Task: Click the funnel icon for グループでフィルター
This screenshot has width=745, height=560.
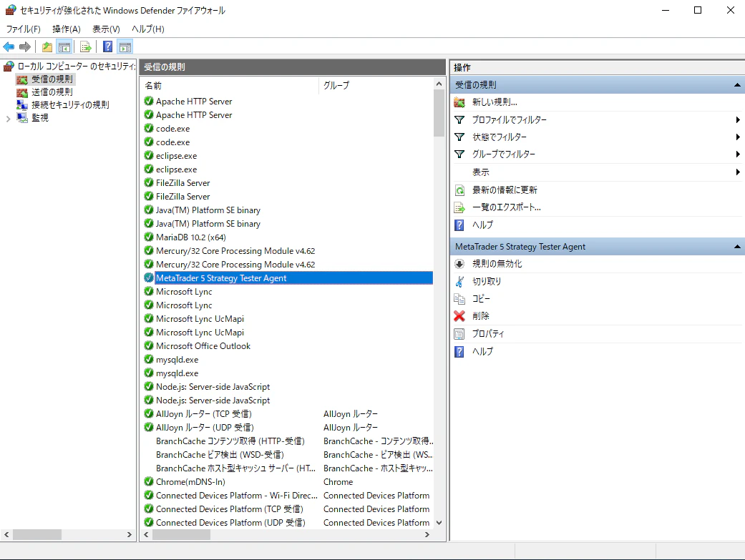Action: click(x=459, y=154)
